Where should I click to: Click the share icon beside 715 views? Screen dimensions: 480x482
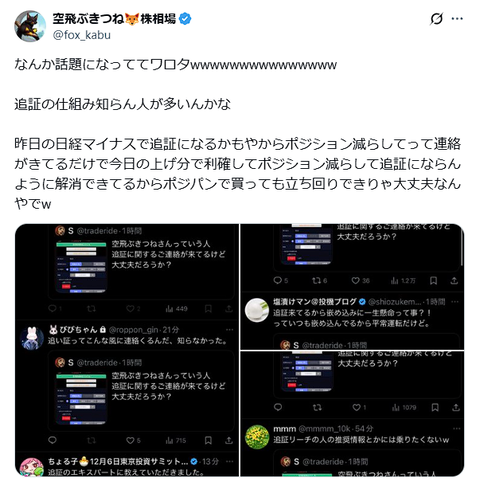click(x=229, y=440)
